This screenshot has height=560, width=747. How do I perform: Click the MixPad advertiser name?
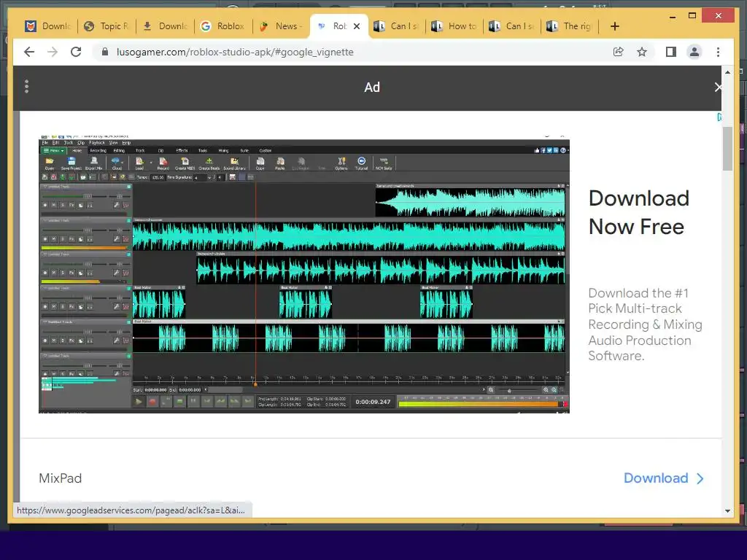click(x=61, y=478)
